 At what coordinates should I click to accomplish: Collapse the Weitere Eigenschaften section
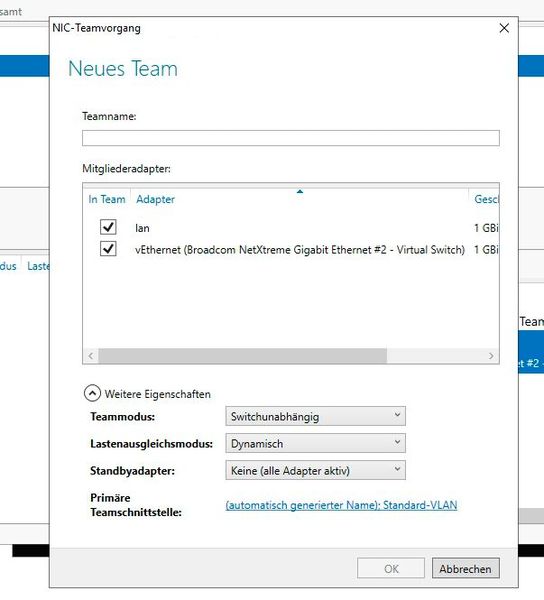tap(93, 393)
